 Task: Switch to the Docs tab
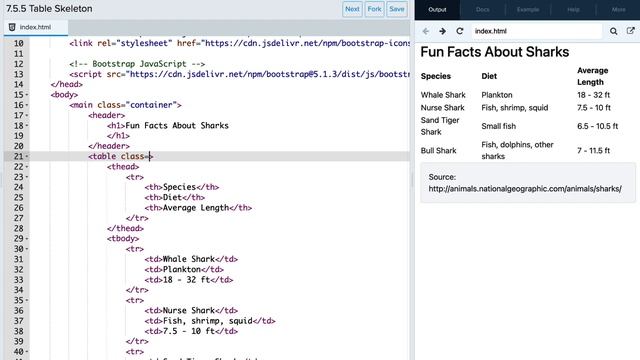click(x=482, y=9)
